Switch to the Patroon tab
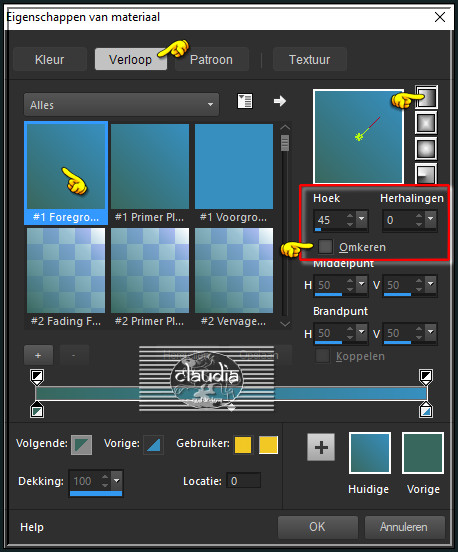Viewport: 458px width, 552px height. 212,59
